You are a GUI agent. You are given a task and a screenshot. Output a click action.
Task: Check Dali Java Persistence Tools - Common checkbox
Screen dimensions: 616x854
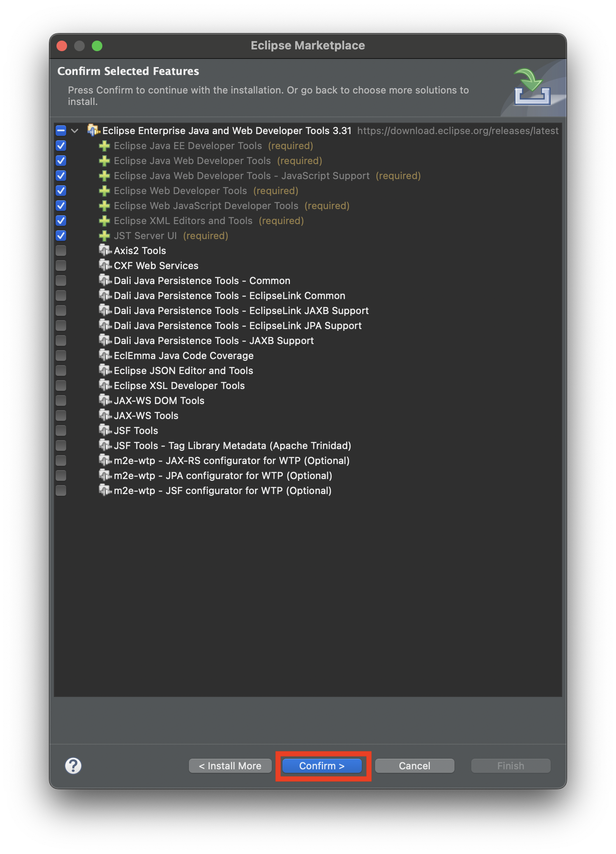[x=61, y=281]
